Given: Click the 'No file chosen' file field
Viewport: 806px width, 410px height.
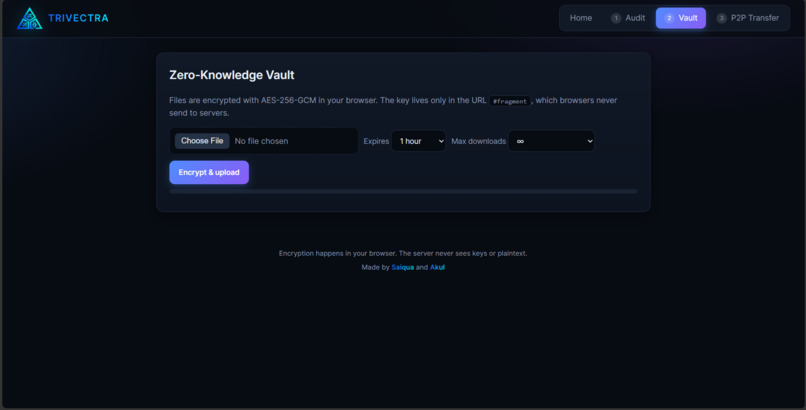Looking at the screenshot, I should [264, 141].
